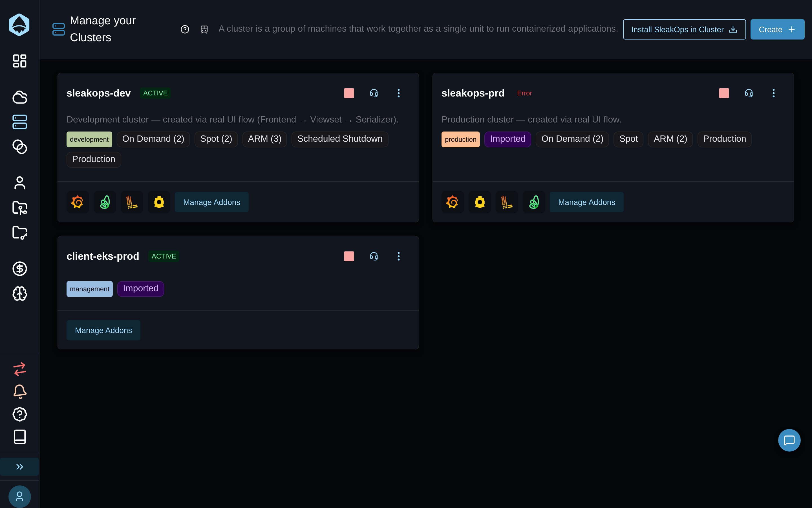
Task: Click the sleakops-prd cluster name
Action: click(473, 93)
